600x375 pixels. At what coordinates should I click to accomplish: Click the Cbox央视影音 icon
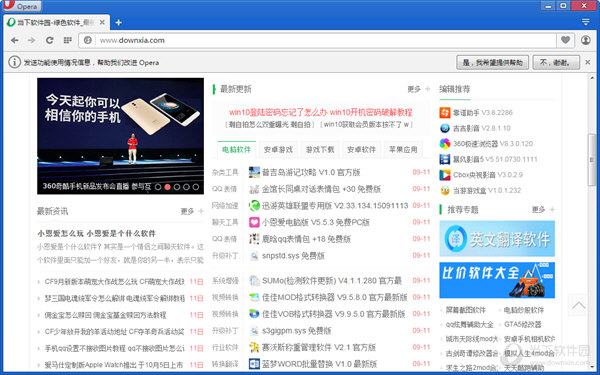445,175
